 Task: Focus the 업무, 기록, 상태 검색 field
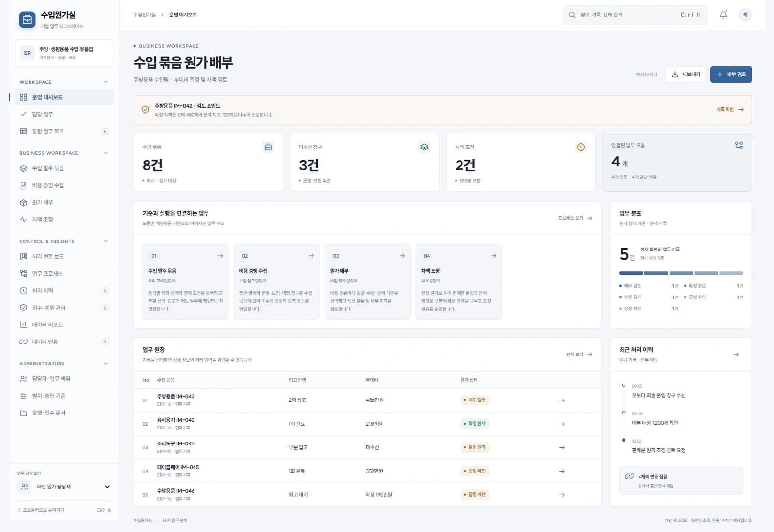point(635,15)
